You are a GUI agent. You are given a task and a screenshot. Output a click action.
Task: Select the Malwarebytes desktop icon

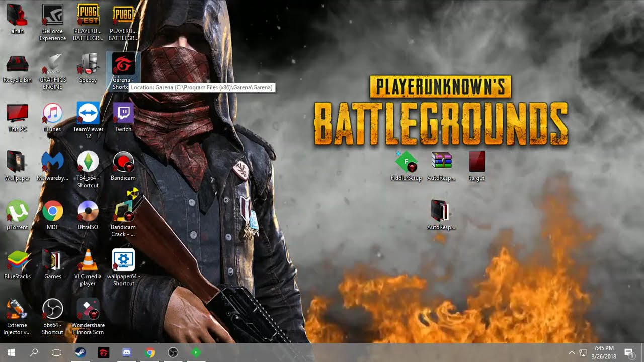pyautogui.click(x=52, y=166)
